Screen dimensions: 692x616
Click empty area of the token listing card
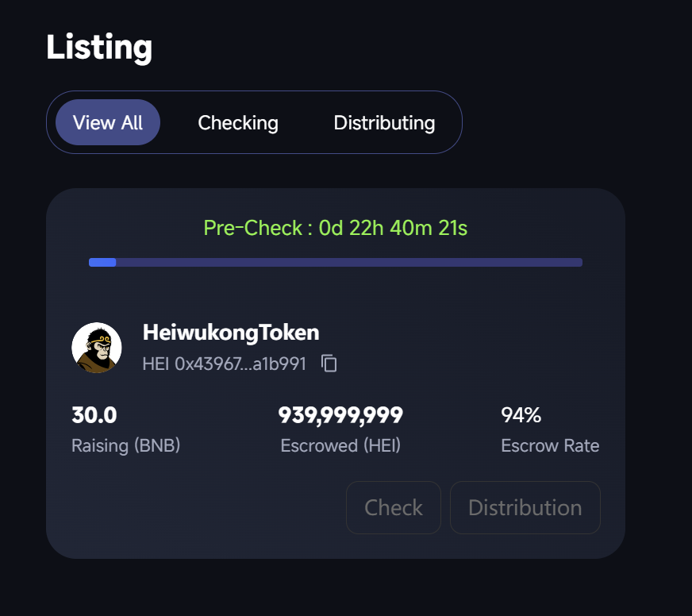tap(198, 508)
